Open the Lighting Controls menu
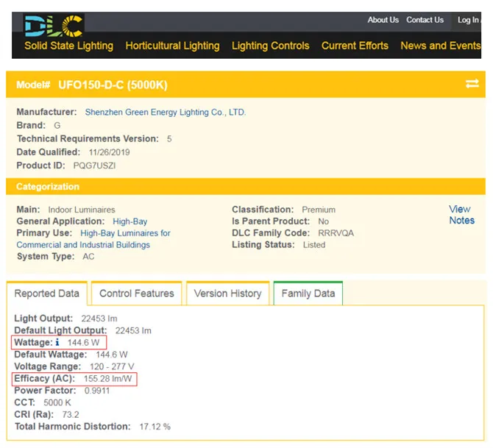 [270, 46]
